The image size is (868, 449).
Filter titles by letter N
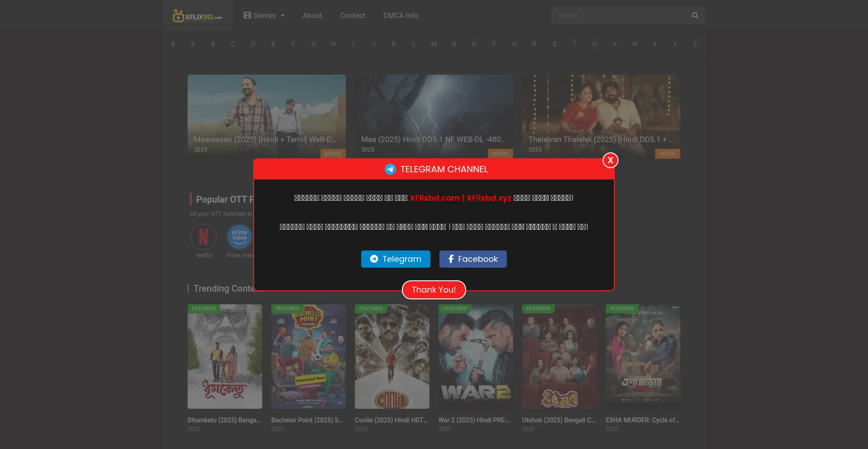point(454,44)
